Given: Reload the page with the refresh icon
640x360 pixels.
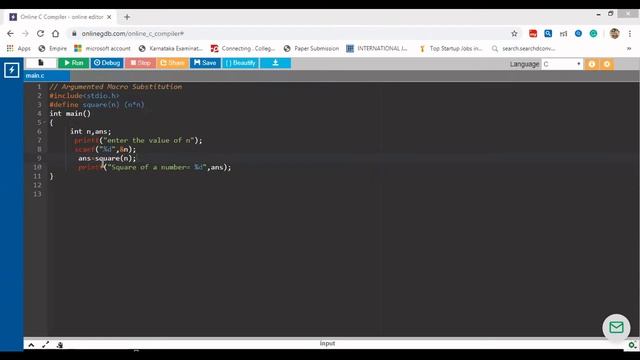Looking at the screenshot, I should click(40, 33).
